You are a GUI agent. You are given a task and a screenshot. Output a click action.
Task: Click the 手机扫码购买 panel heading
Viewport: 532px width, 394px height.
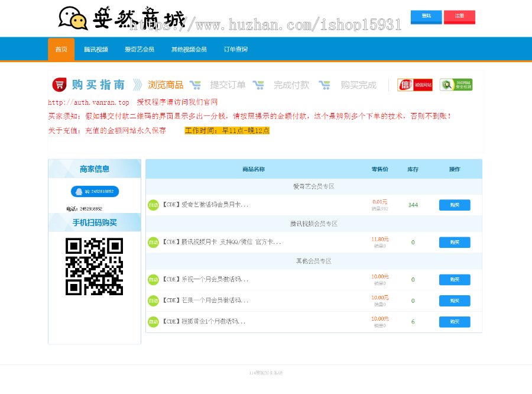95,223
